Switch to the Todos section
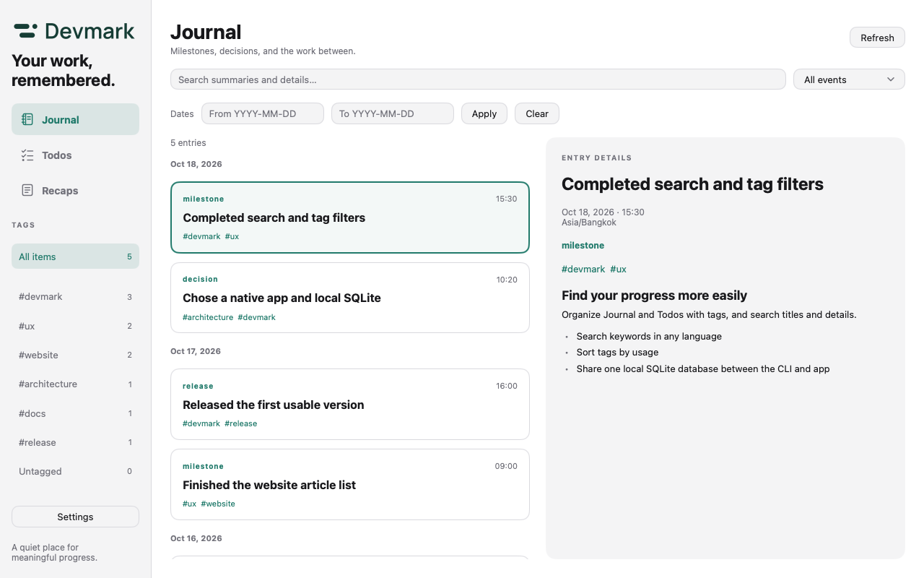 click(75, 155)
